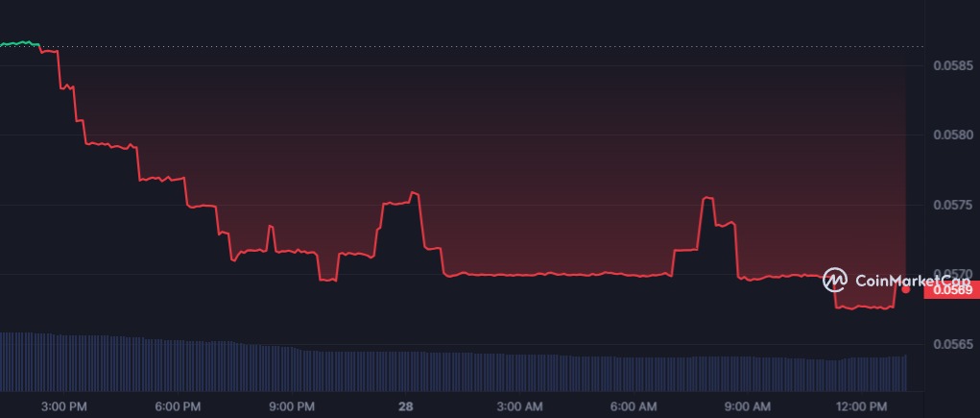
Task: Click the CoinMarketCap logo icon
Action: [x=834, y=280]
